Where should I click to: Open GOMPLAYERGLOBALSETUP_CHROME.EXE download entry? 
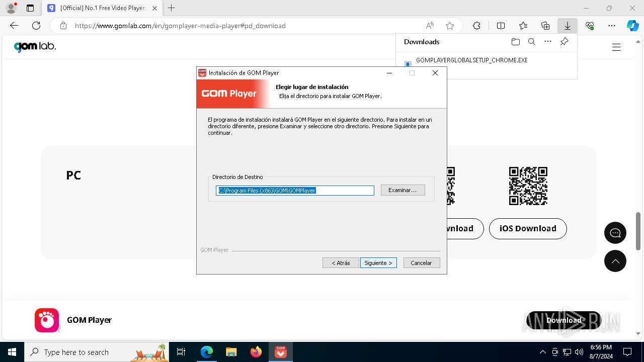point(471,60)
